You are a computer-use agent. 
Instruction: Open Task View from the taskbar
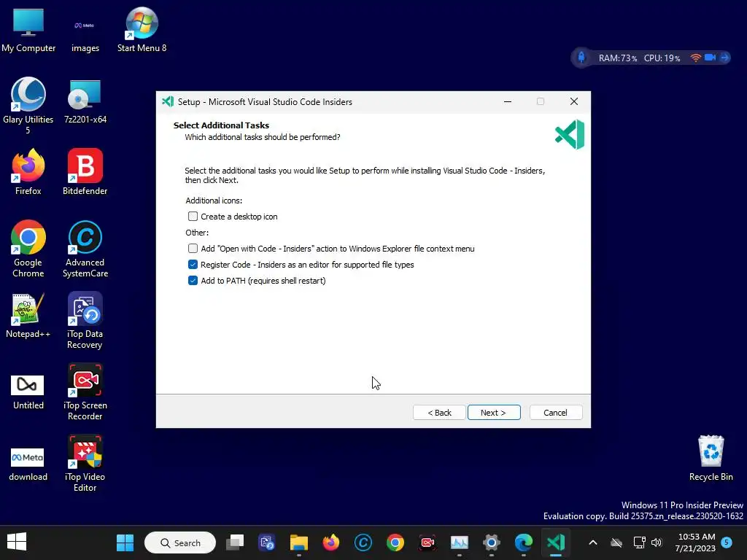click(234, 542)
